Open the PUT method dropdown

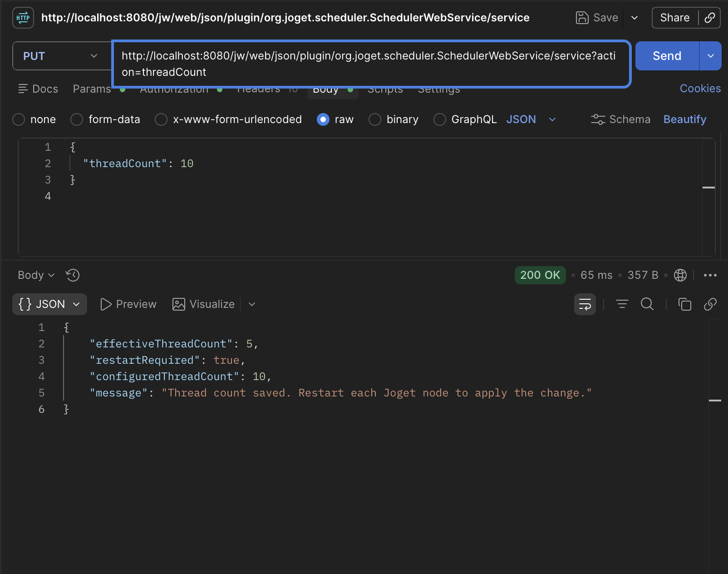(62, 56)
